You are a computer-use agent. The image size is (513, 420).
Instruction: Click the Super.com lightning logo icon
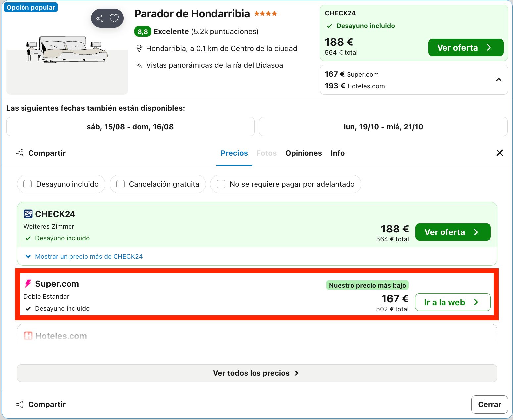click(28, 284)
